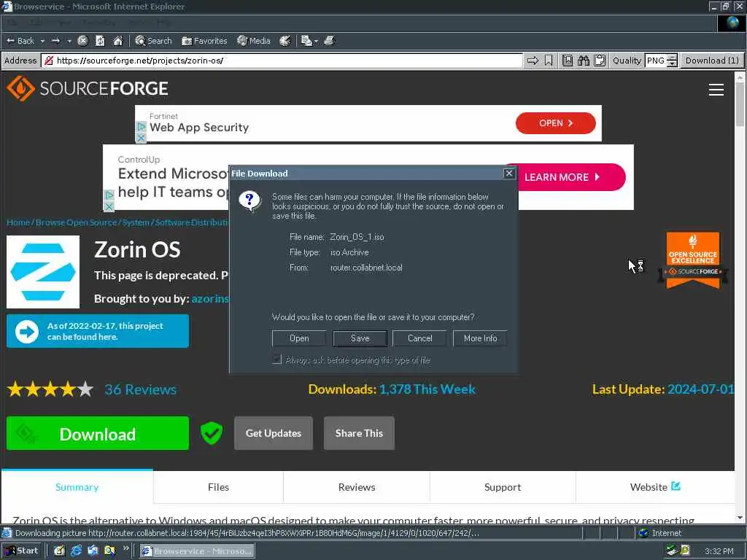The width and height of the screenshot is (747, 560).
Task: Click the clipboard icon near Quality
Action: click(x=600, y=61)
